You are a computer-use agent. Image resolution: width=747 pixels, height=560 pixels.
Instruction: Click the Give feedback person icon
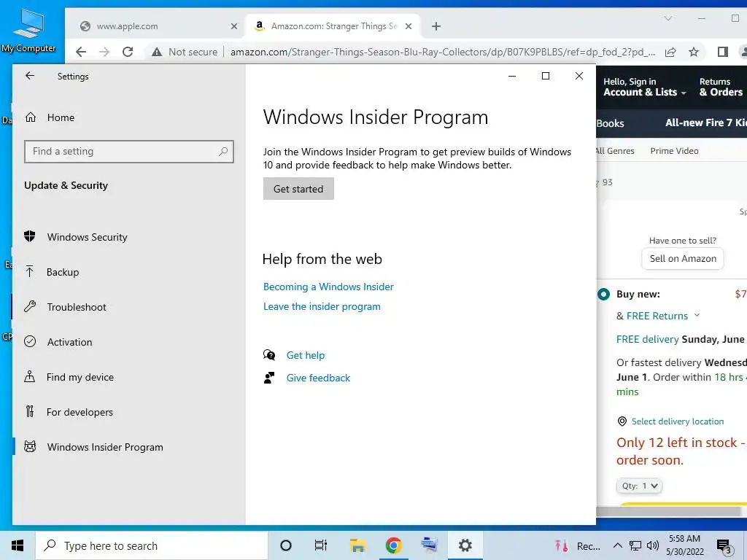click(269, 378)
